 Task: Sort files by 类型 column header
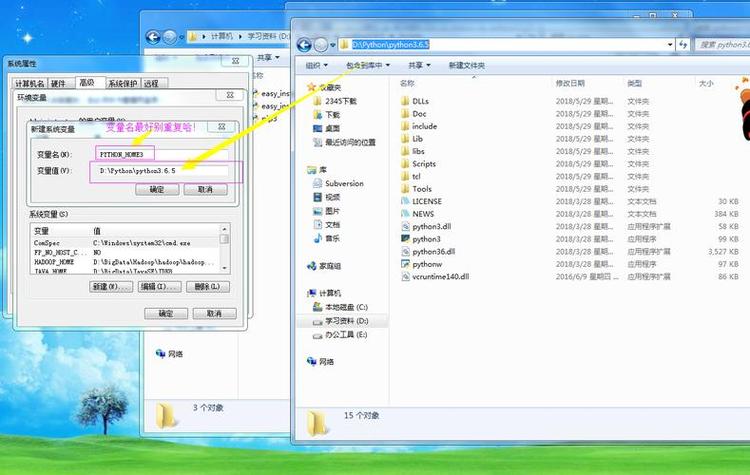[635, 83]
